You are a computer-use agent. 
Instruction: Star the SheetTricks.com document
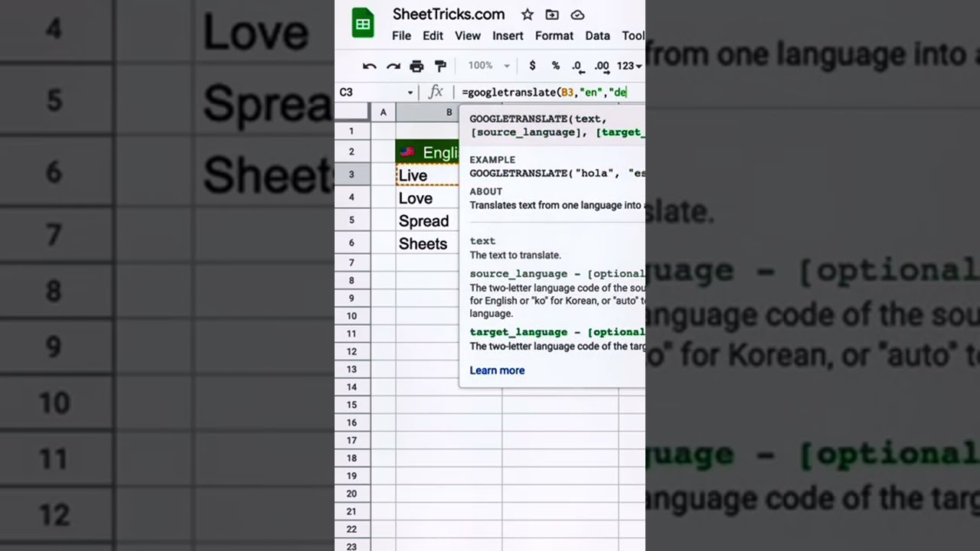tap(528, 15)
